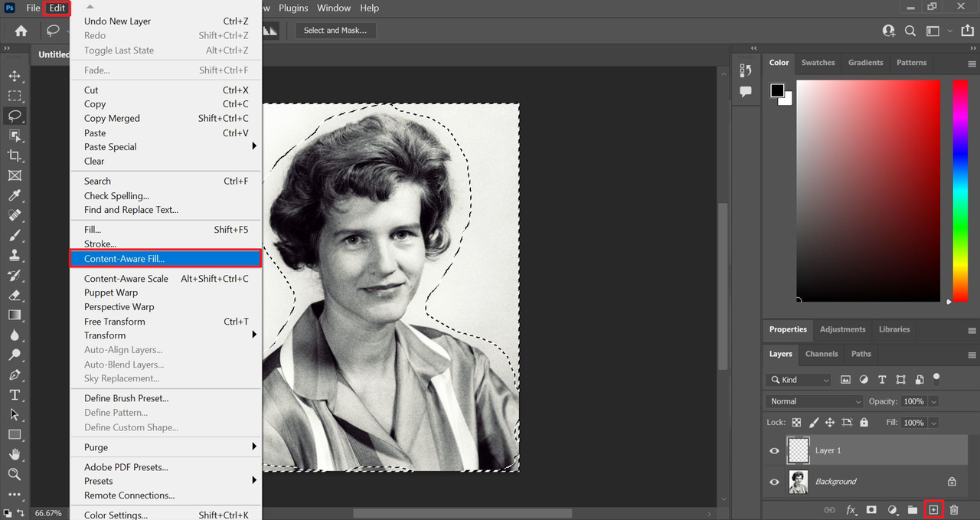Screen dimensions: 980x520
Task: Expand the Opacity slider dropdown
Action: (x=933, y=401)
